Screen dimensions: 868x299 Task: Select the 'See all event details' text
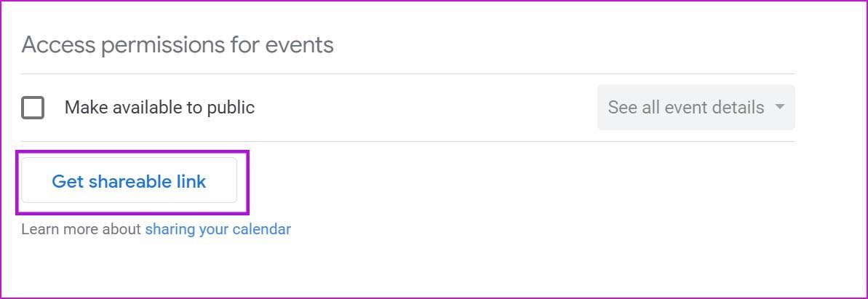(686, 108)
